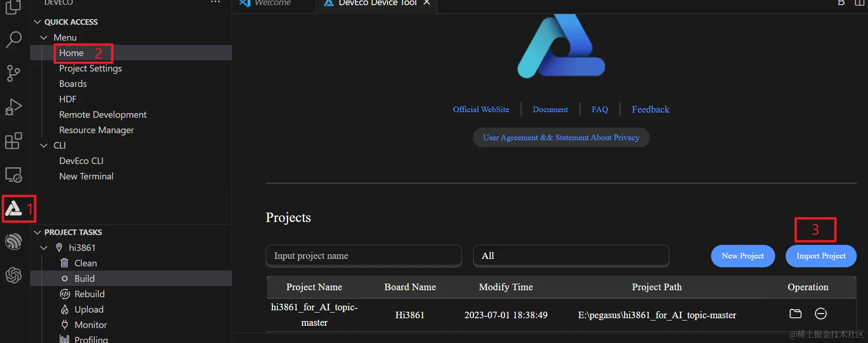
Task: Click the plug icon for Monitor
Action: coord(64,324)
